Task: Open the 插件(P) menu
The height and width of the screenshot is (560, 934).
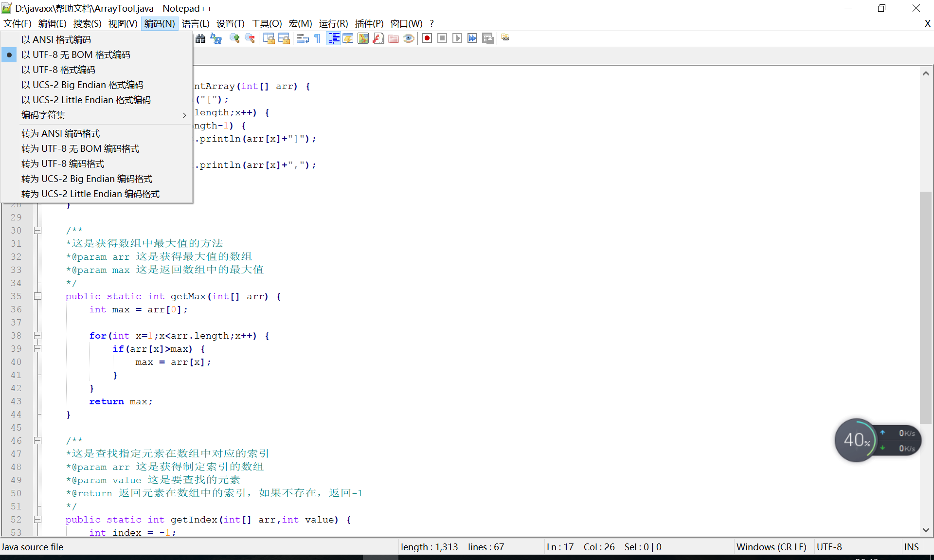Action: (369, 23)
